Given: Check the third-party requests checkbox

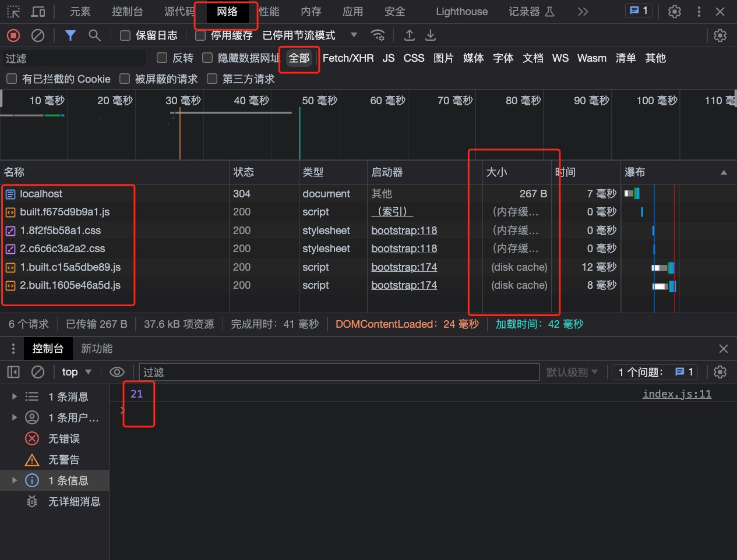Looking at the screenshot, I should pyautogui.click(x=212, y=79).
